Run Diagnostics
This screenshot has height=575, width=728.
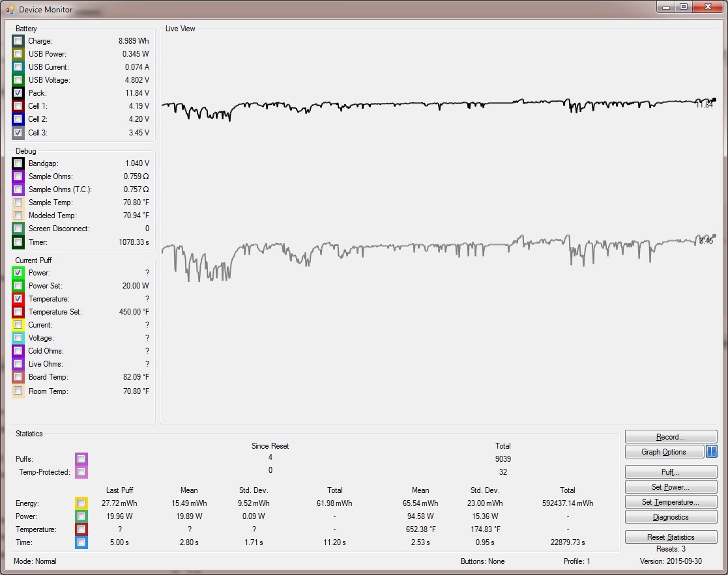click(x=671, y=517)
